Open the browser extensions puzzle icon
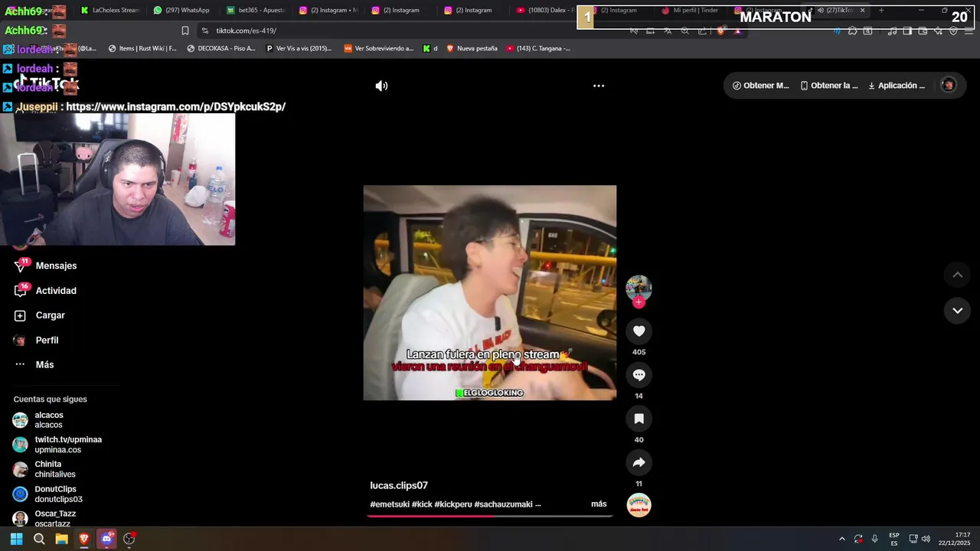The image size is (980, 551). (852, 31)
